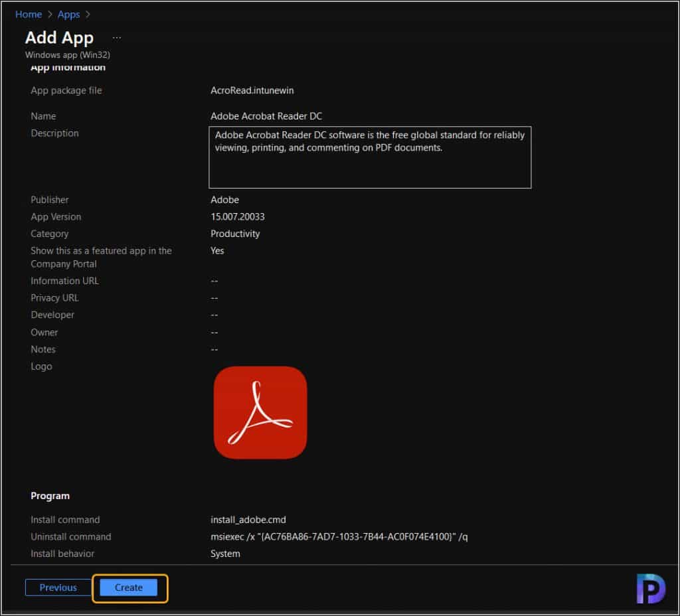Click the Developer label
680x616 pixels.
[52, 315]
